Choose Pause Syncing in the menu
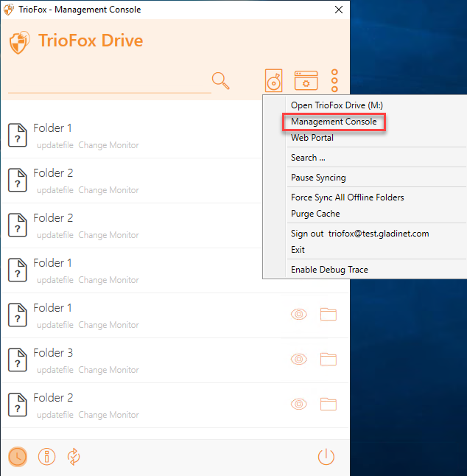467x476 pixels. point(318,178)
